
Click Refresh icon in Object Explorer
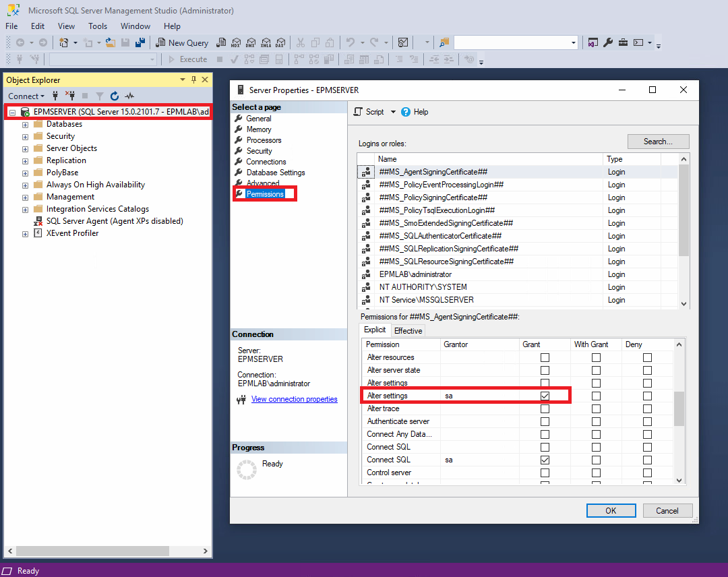115,96
